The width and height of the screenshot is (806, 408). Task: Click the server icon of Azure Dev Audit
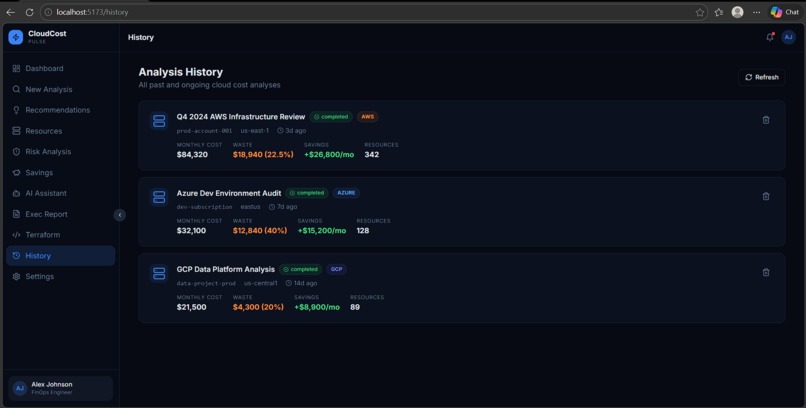coord(159,197)
